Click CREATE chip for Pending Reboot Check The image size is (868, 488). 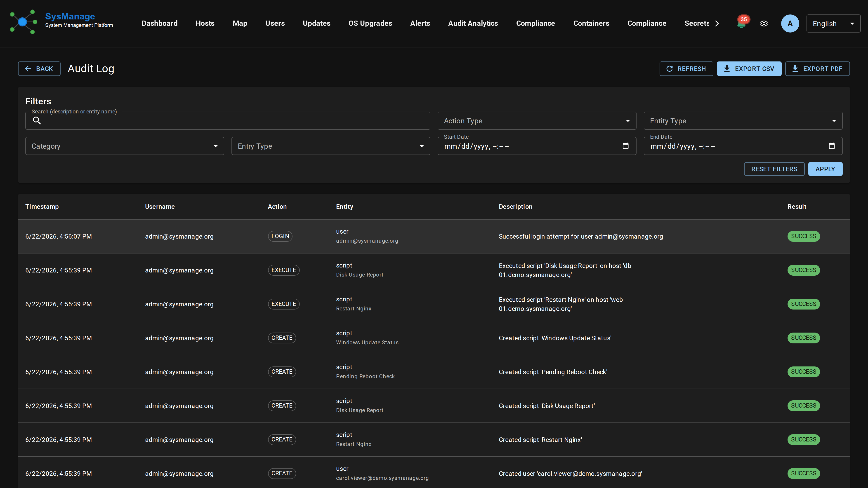click(x=282, y=372)
